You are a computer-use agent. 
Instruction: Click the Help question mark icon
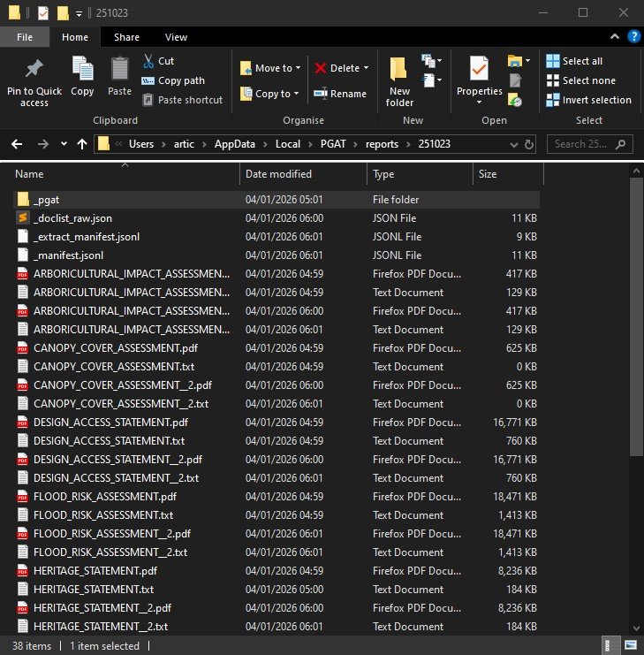(x=633, y=36)
